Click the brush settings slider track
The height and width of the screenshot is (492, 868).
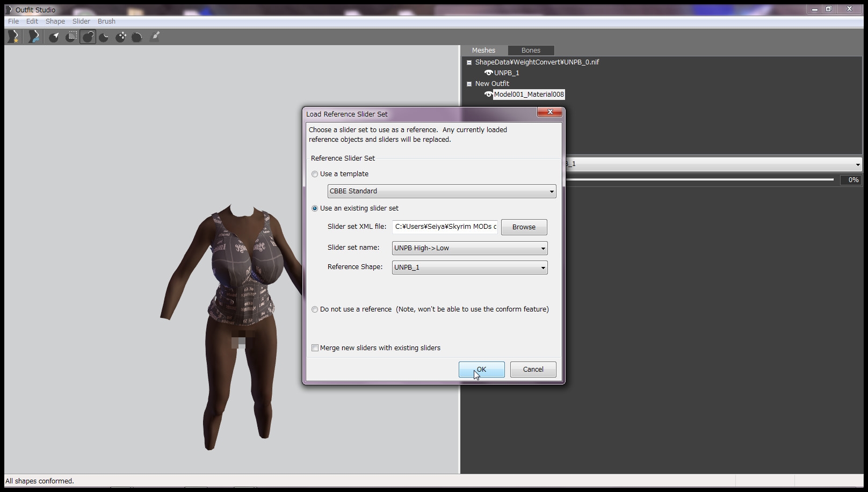point(700,179)
